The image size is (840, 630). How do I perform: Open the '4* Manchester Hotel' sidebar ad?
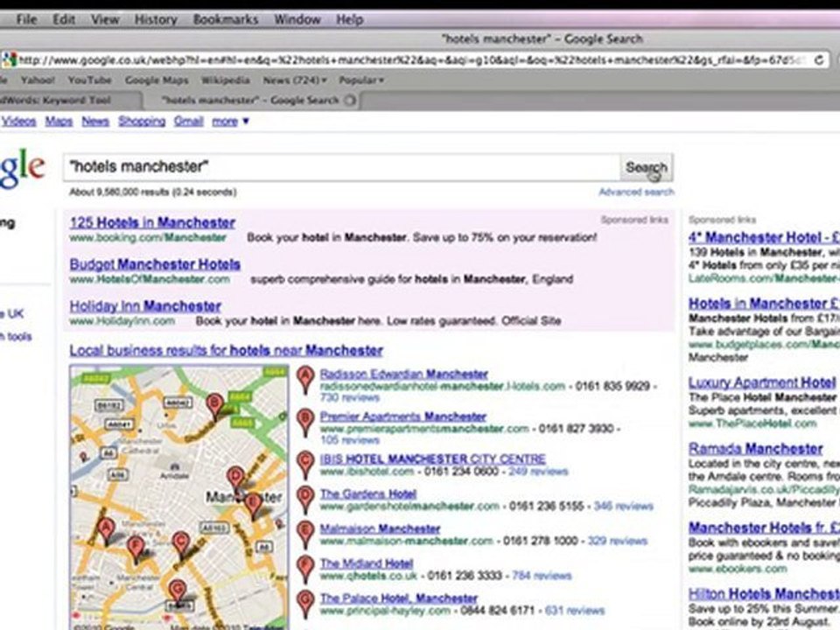(x=764, y=237)
